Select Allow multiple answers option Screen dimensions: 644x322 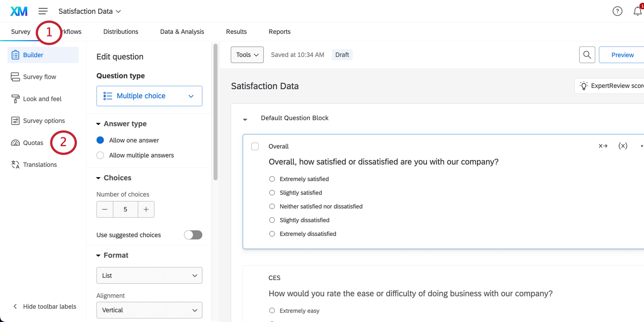(x=100, y=155)
